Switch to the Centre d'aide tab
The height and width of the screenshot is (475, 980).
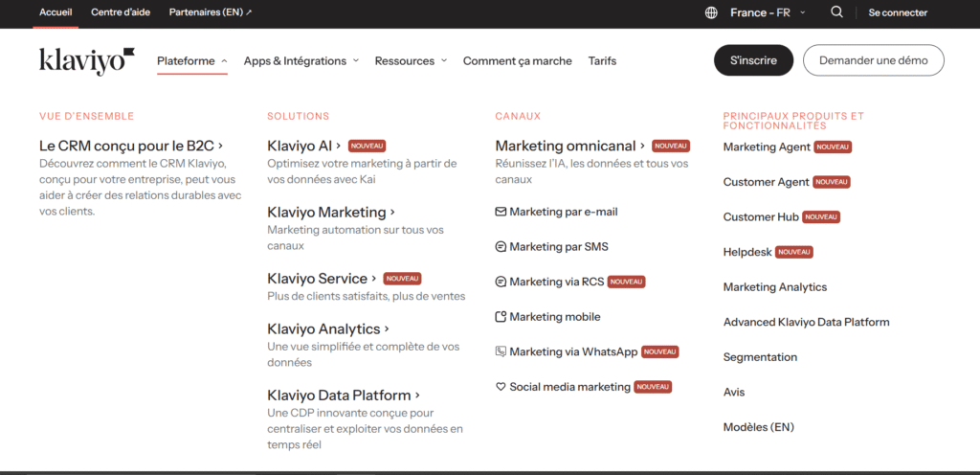pyautogui.click(x=121, y=12)
